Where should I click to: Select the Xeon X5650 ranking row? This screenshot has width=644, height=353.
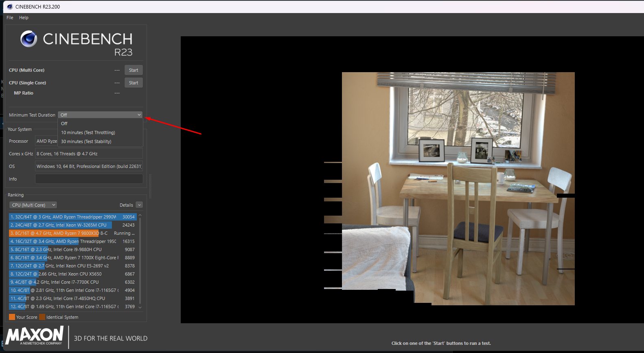click(x=72, y=274)
